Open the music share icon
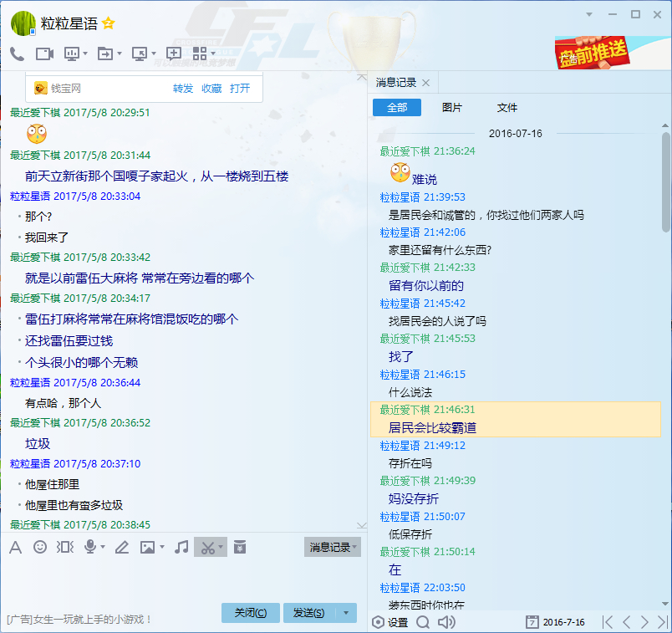This screenshot has width=672, height=633. pos(181,547)
